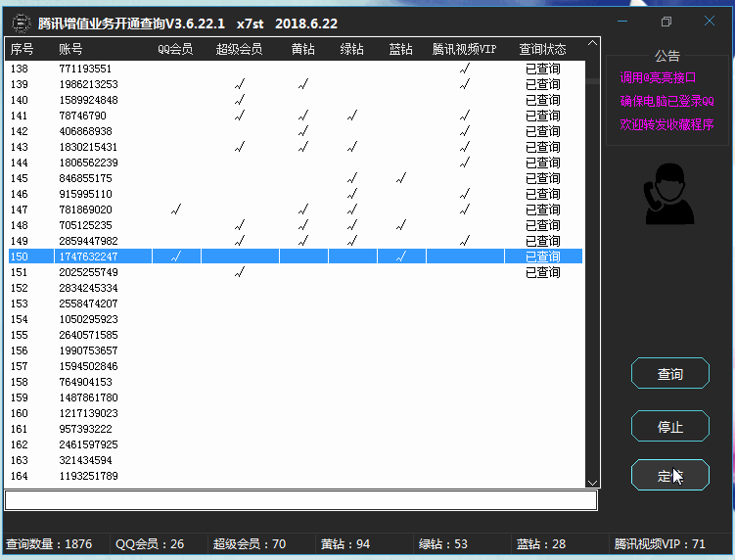
Task: Click the 蓝钻 checkmark in row 145
Action: point(401,178)
